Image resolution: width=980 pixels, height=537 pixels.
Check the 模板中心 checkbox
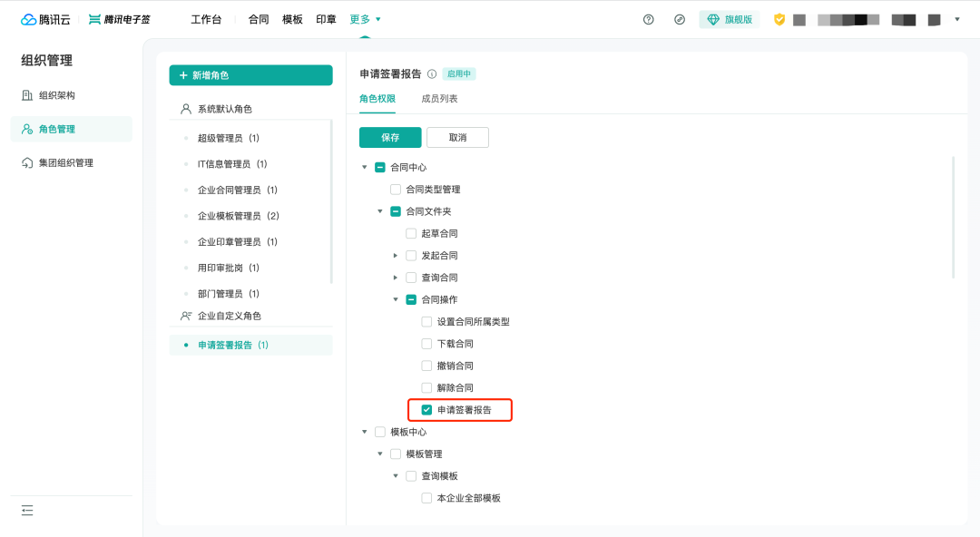tap(380, 432)
